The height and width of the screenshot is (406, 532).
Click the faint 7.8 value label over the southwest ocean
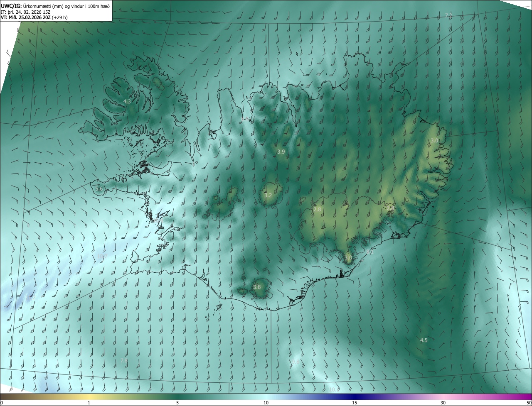point(124,361)
